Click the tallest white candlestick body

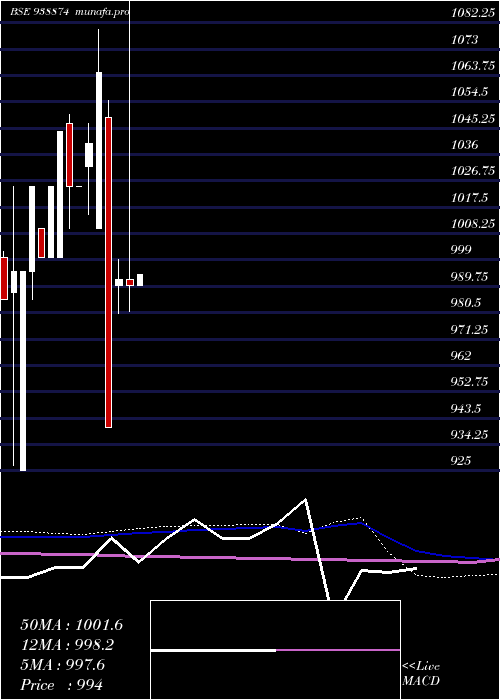(23, 371)
